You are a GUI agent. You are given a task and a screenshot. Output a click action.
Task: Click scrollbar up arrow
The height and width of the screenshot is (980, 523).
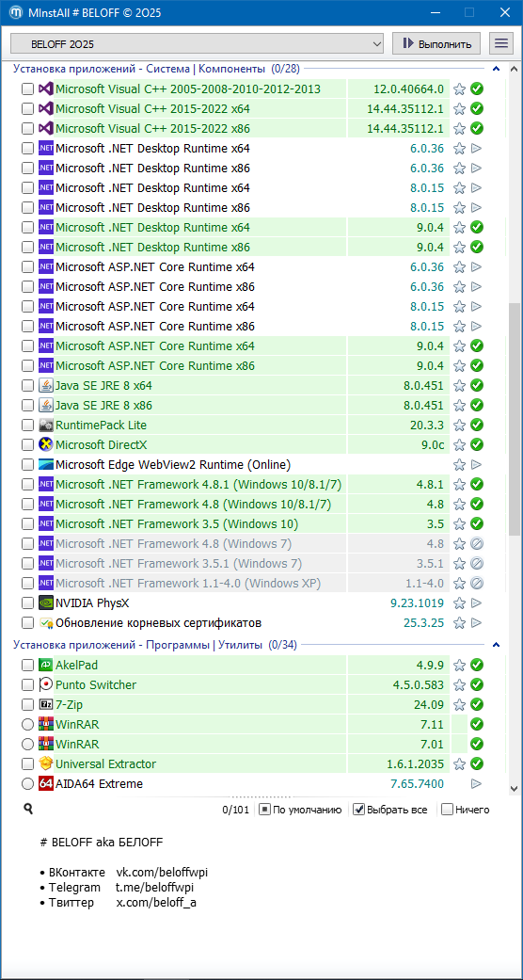tap(514, 69)
